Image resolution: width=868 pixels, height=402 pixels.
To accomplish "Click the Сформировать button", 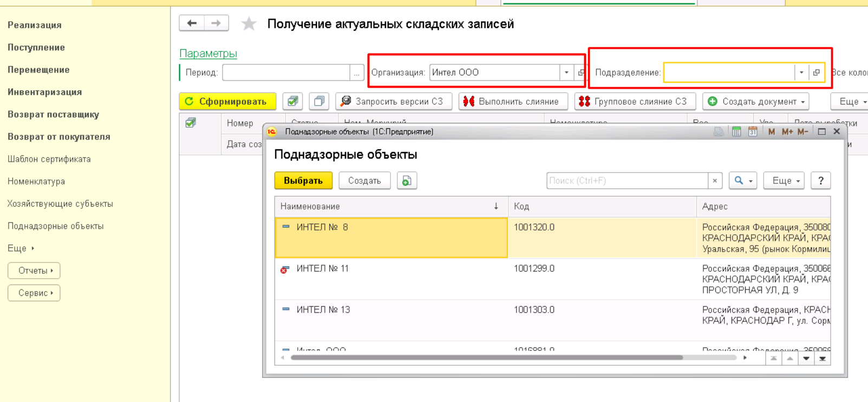I will point(227,101).
